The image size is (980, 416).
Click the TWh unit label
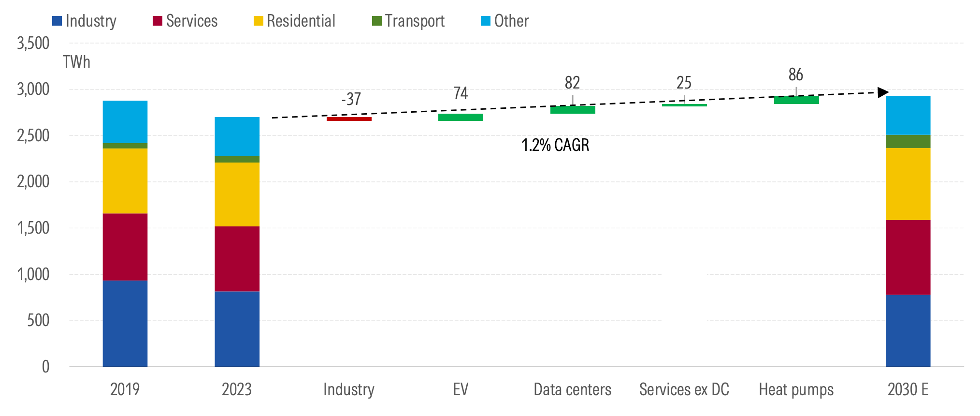[x=76, y=62]
